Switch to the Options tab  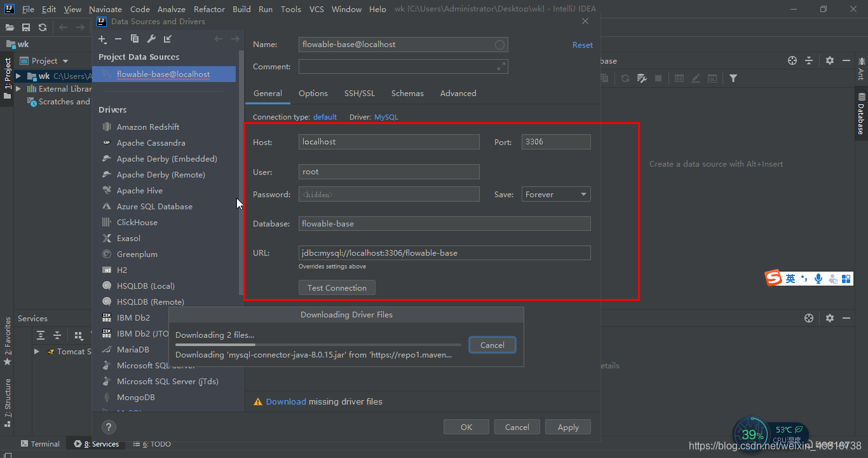coord(313,93)
